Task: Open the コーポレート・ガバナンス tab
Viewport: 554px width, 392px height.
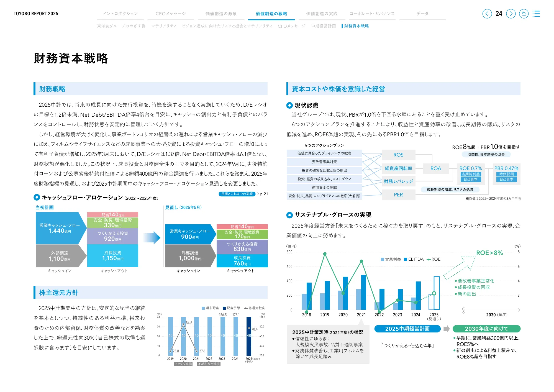Action: coord(372,13)
